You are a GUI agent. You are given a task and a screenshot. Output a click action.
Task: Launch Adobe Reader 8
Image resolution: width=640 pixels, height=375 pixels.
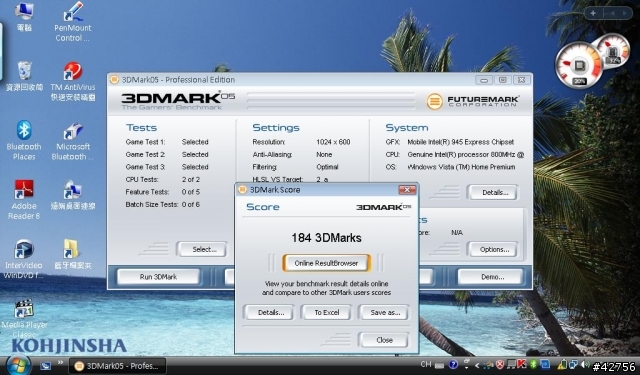[x=24, y=200]
